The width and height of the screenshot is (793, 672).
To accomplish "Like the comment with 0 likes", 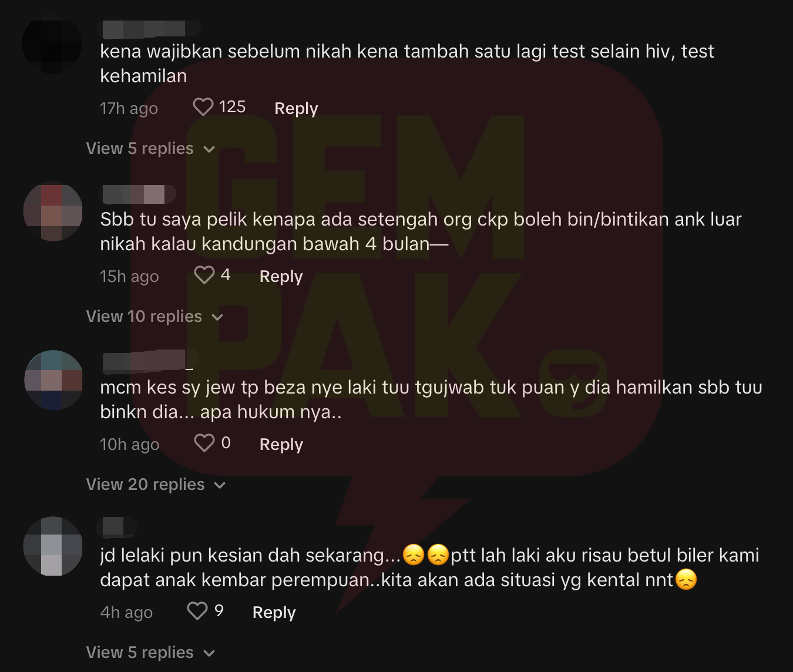I will click(204, 443).
